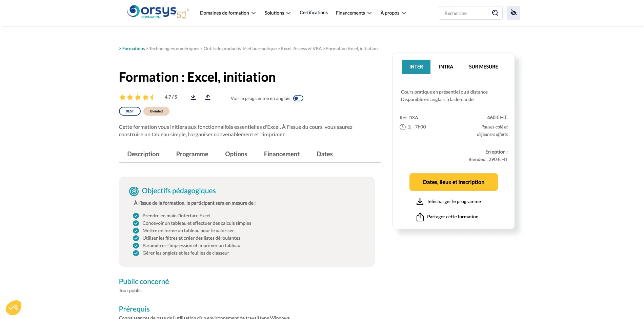Expand Domaines de formation menu
Screen dimensions: 644x319
click(x=228, y=13)
